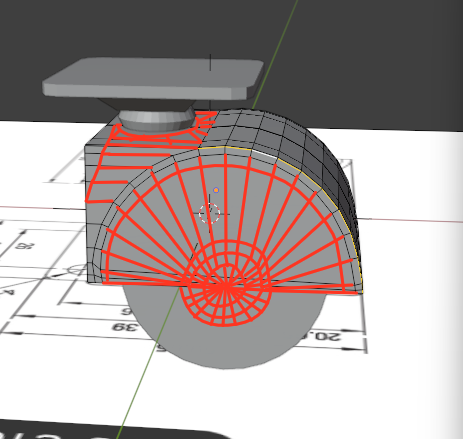The height and width of the screenshot is (439, 463).
Task: Select the orange object origin dot
Action: tap(216, 190)
